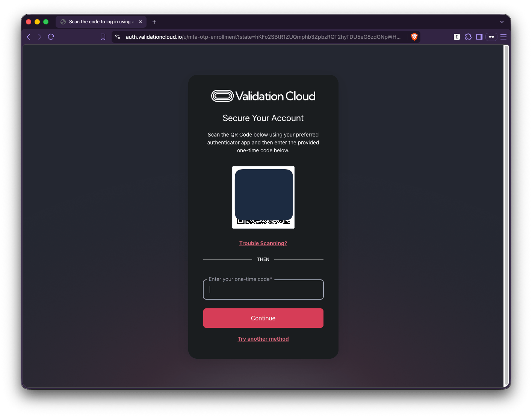The width and height of the screenshot is (532, 417).
Task: Open a new tab with the plus button
Action: pos(154,22)
